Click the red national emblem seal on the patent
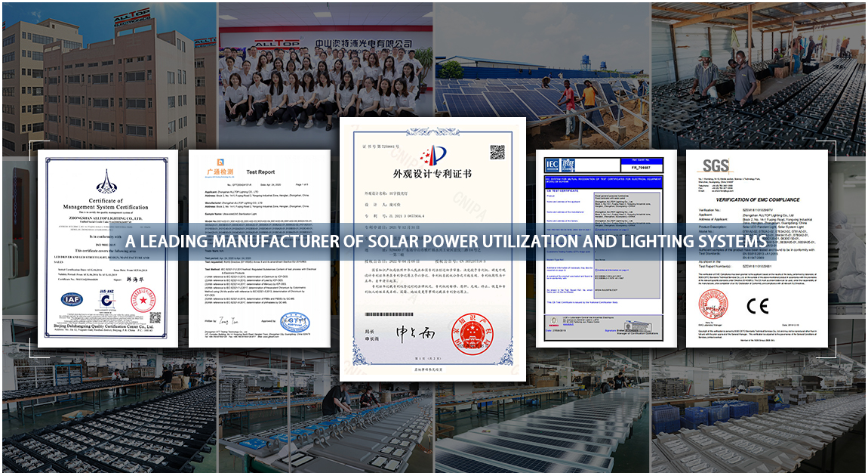 coord(472,334)
